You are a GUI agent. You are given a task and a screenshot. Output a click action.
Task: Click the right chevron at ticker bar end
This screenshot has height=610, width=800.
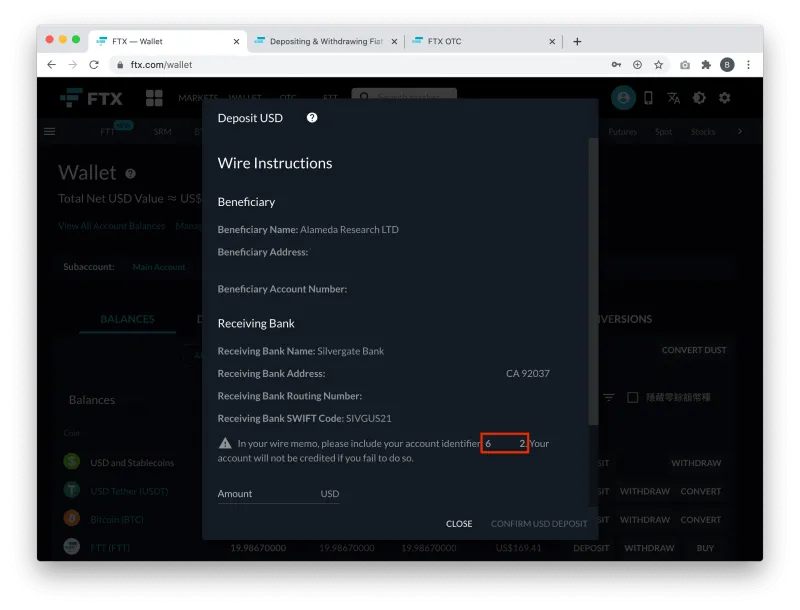tap(740, 132)
